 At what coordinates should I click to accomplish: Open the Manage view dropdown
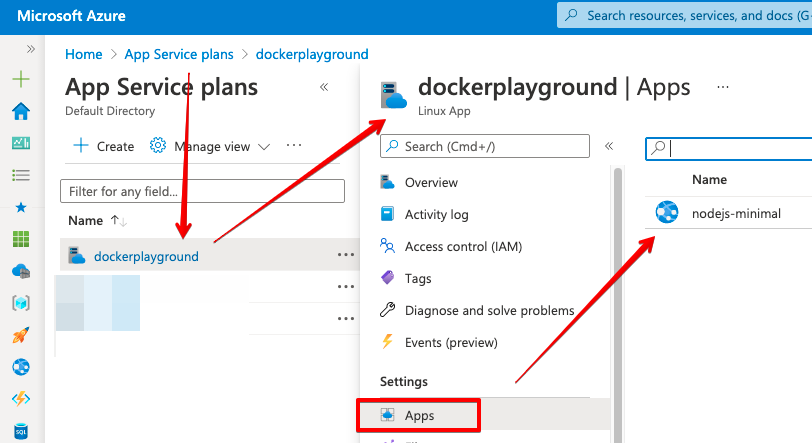pyautogui.click(x=210, y=146)
